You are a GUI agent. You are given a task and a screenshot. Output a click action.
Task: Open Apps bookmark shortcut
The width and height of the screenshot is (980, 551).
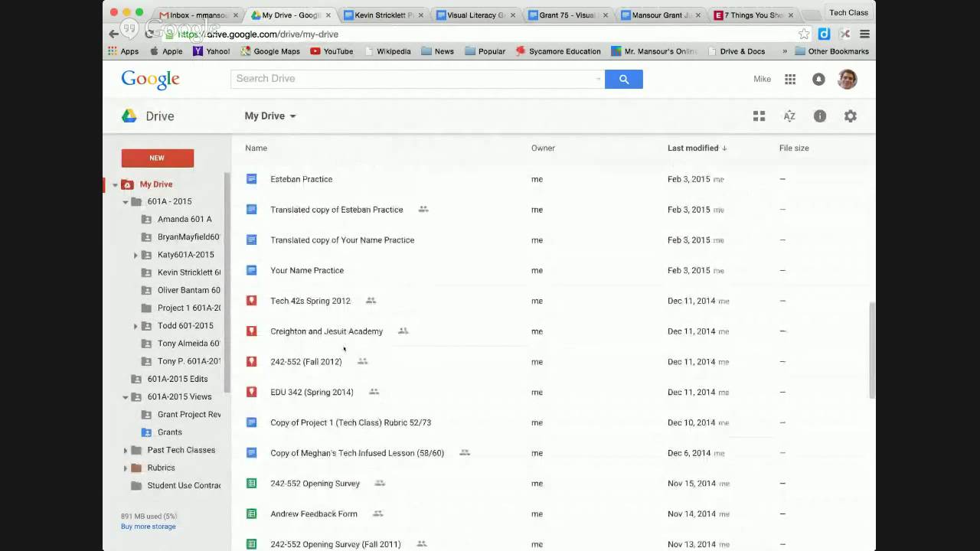pos(123,51)
